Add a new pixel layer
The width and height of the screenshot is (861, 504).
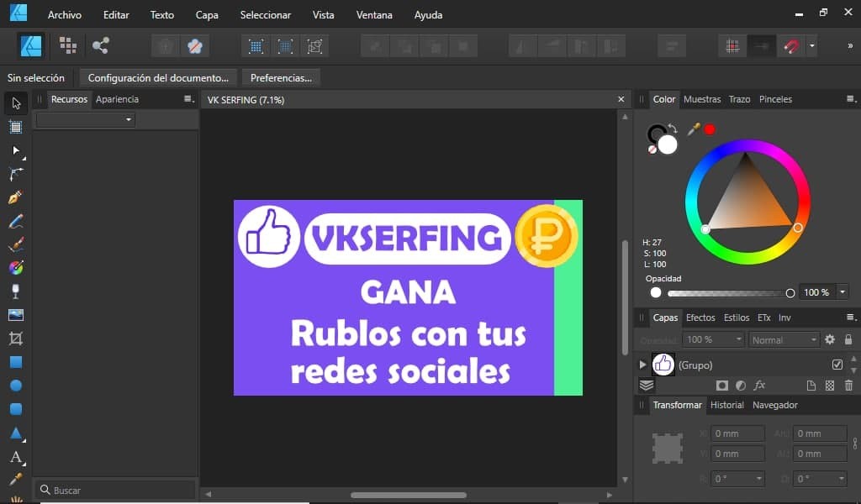coord(830,386)
